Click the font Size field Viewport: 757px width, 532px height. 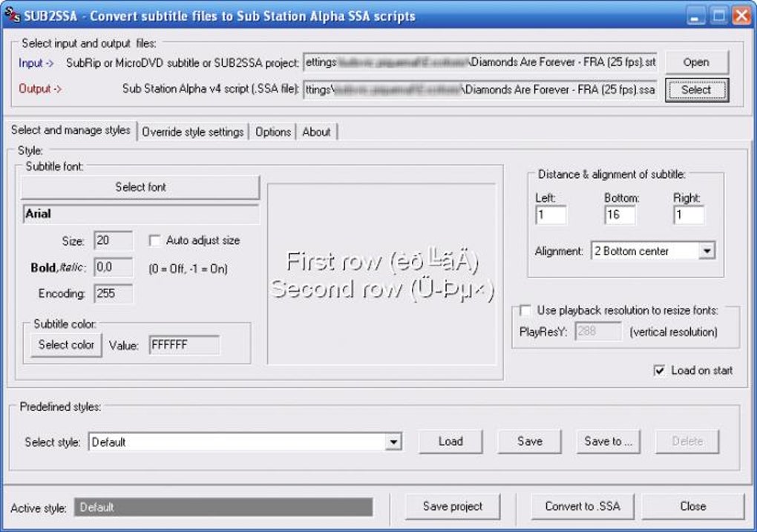pyautogui.click(x=113, y=240)
